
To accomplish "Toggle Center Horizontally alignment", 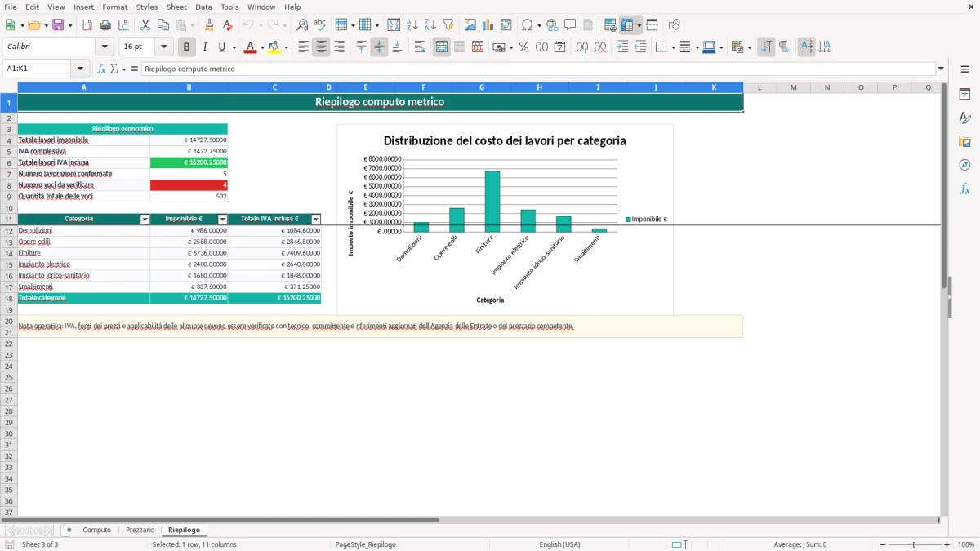I will tap(321, 47).
